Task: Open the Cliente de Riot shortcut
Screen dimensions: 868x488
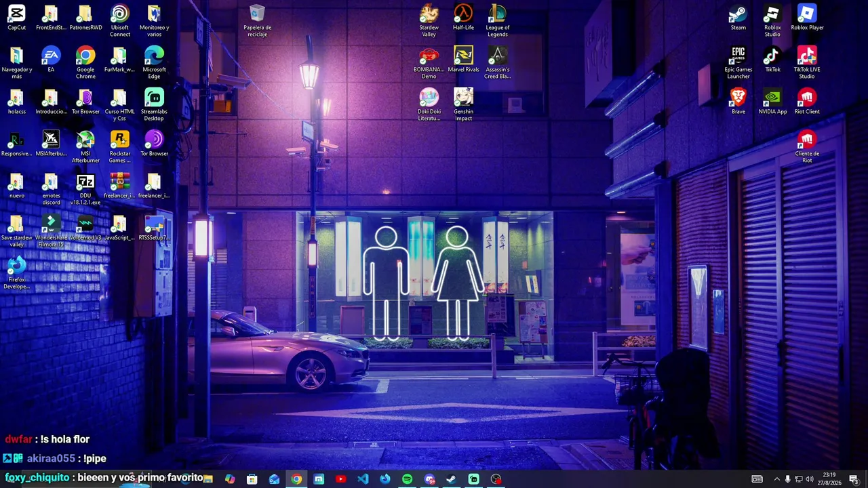Action: 807,147
